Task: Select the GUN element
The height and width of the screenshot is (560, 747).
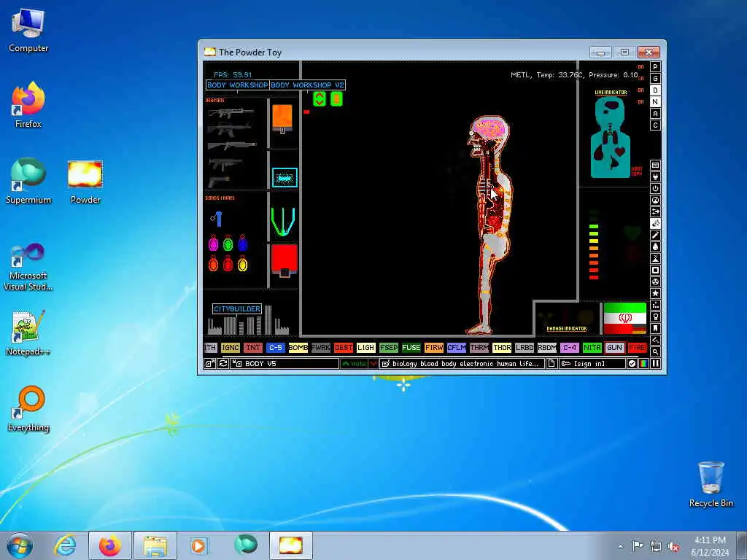Action: tap(614, 348)
